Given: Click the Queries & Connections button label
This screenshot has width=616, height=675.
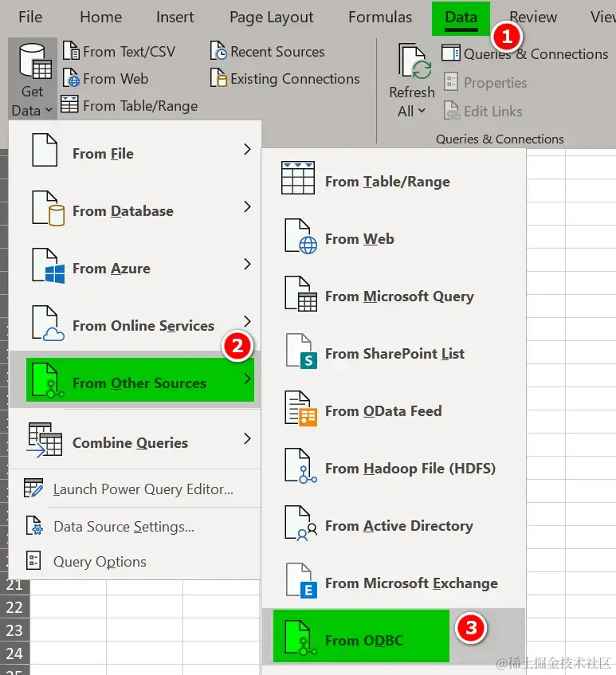Looking at the screenshot, I should click(x=536, y=54).
